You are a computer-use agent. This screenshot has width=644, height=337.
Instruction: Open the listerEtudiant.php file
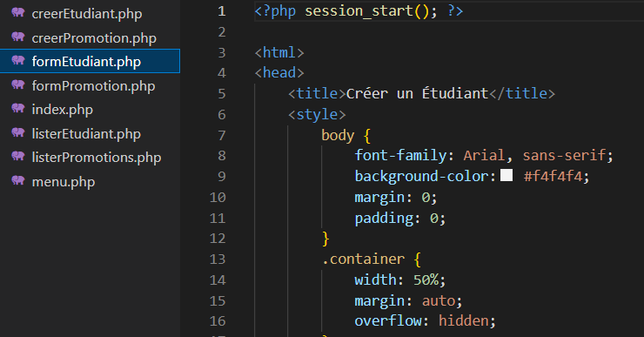coord(90,133)
